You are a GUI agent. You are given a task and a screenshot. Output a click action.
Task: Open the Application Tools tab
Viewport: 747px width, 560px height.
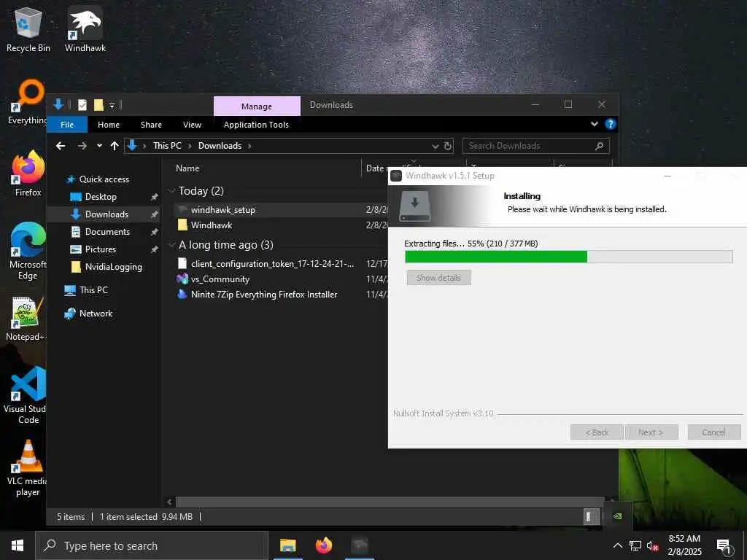(x=256, y=124)
